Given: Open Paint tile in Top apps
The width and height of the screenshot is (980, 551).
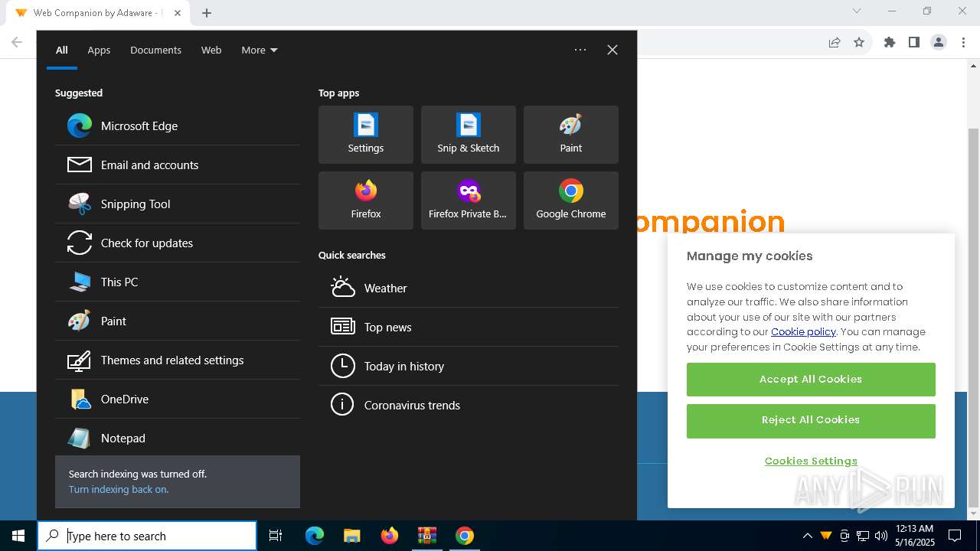Looking at the screenshot, I should [571, 135].
